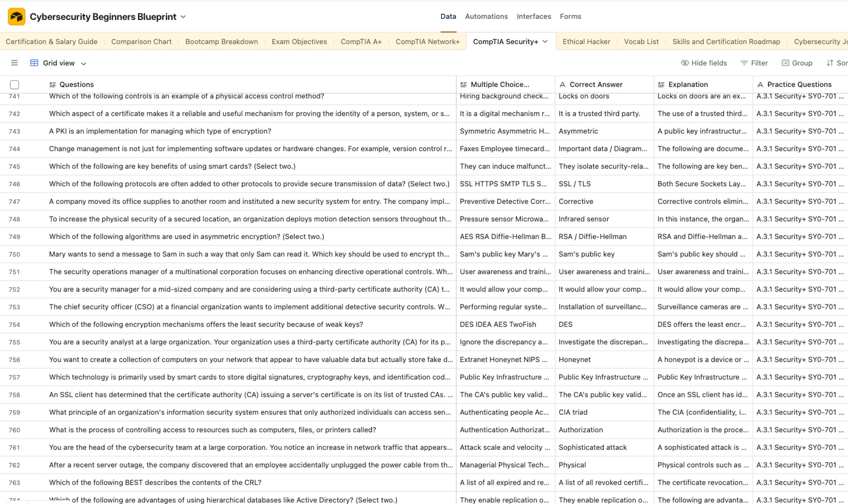
Task: Click the 'DES offers the least encr...' explanation
Action: tap(703, 324)
